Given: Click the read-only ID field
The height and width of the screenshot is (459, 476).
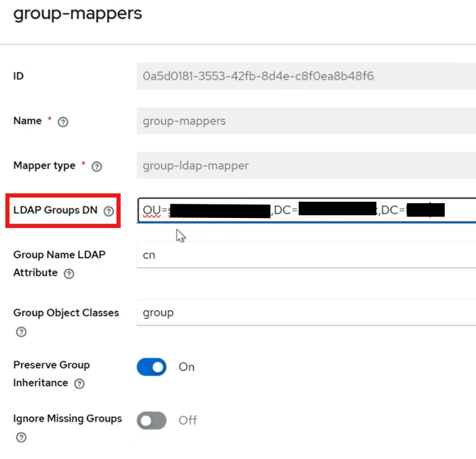Looking at the screenshot, I should (306, 76).
